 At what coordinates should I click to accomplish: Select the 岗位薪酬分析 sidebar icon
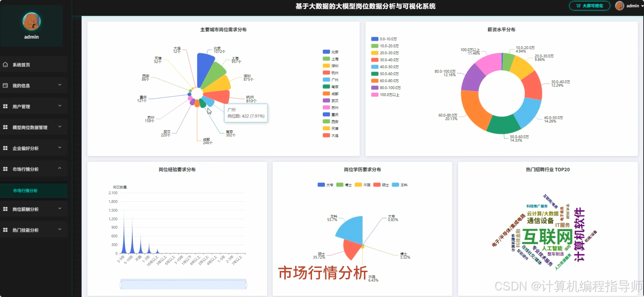pos(5,209)
